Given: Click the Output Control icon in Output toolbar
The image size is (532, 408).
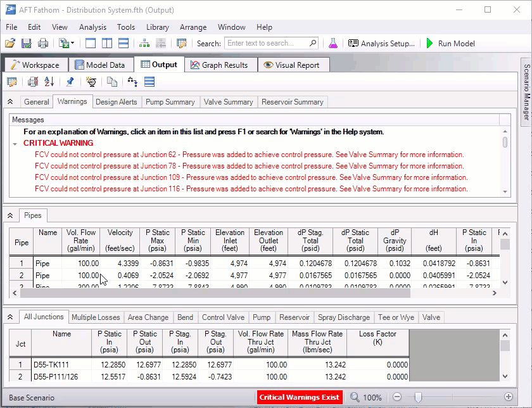Looking at the screenshot, I should 12,82.
